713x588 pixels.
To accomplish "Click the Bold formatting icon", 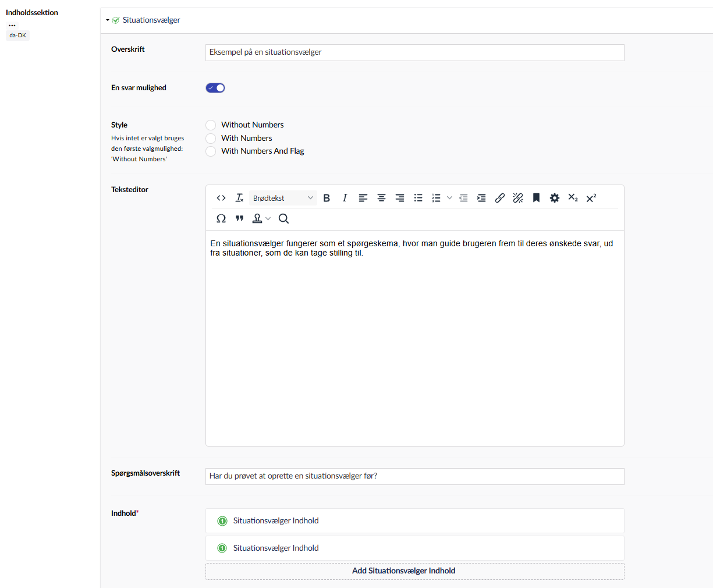I will (327, 198).
